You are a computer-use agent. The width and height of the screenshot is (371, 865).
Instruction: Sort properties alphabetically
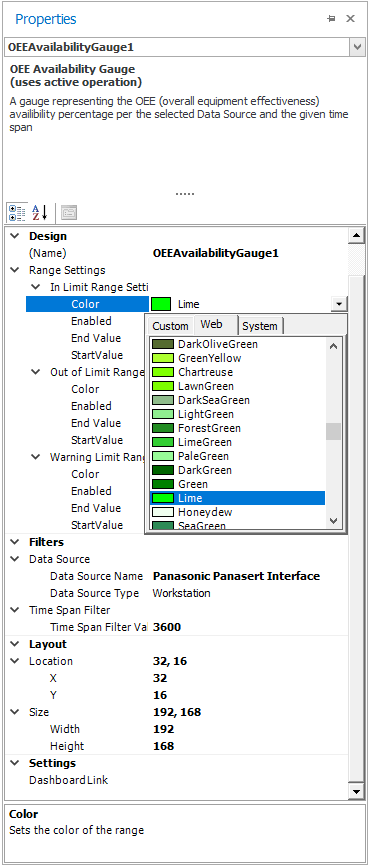(39, 212)
